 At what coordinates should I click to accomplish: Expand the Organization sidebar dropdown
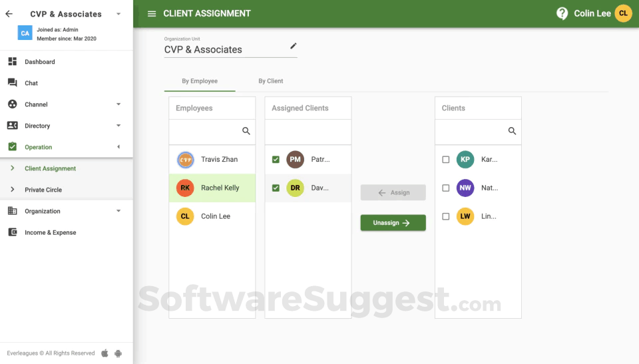[x=118, y=211]
